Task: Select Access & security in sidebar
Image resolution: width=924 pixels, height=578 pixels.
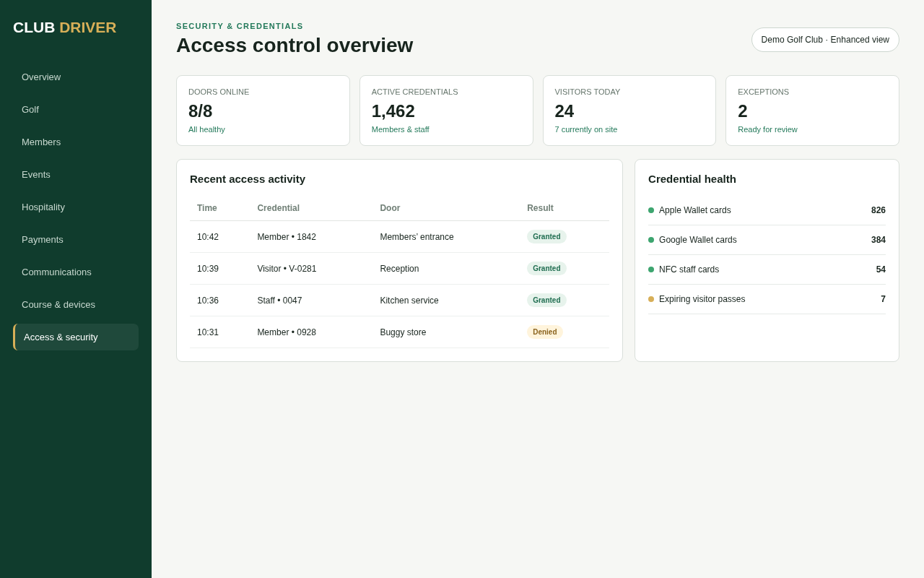Action: 76,337
